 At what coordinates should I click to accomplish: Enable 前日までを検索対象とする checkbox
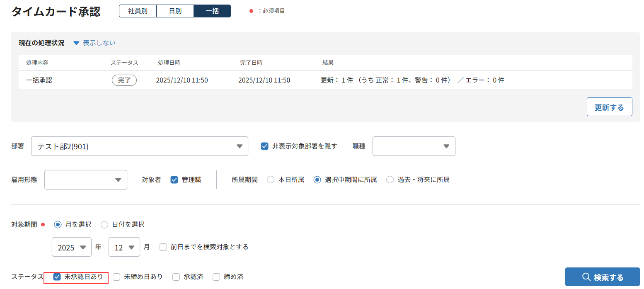tap(163, 247)
